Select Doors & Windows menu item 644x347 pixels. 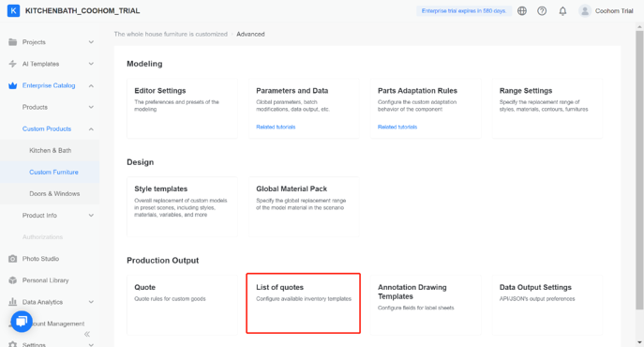(x=50, y=193)
